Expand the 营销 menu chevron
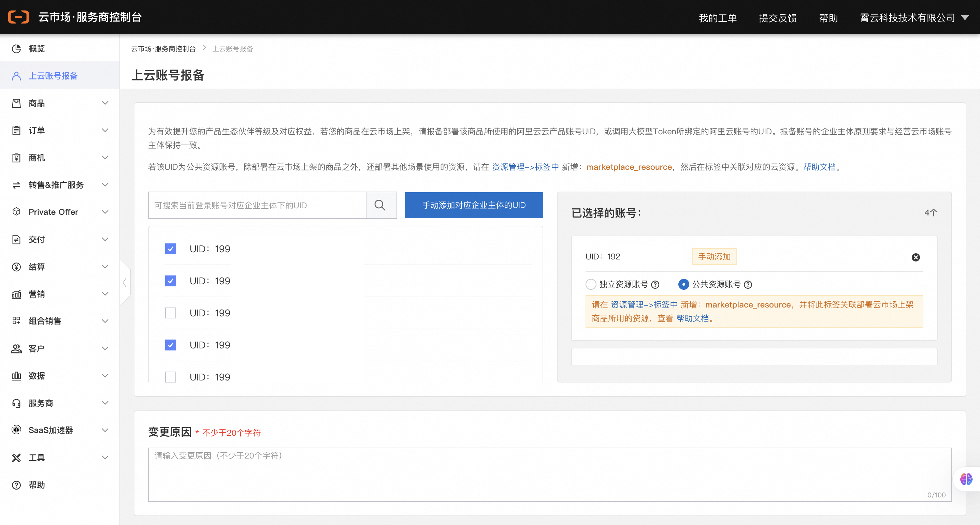The image size is (980, 525). 105,294
